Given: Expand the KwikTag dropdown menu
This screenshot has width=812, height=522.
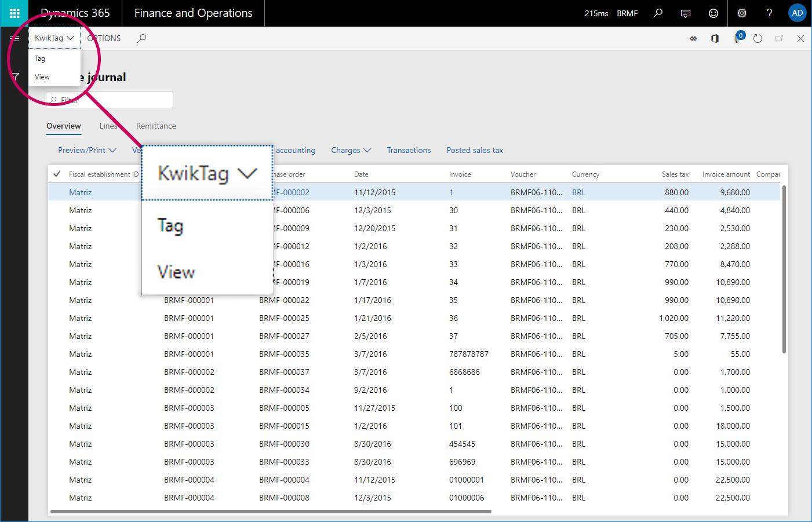Looking at the screenshot, I should pos(54,38).
